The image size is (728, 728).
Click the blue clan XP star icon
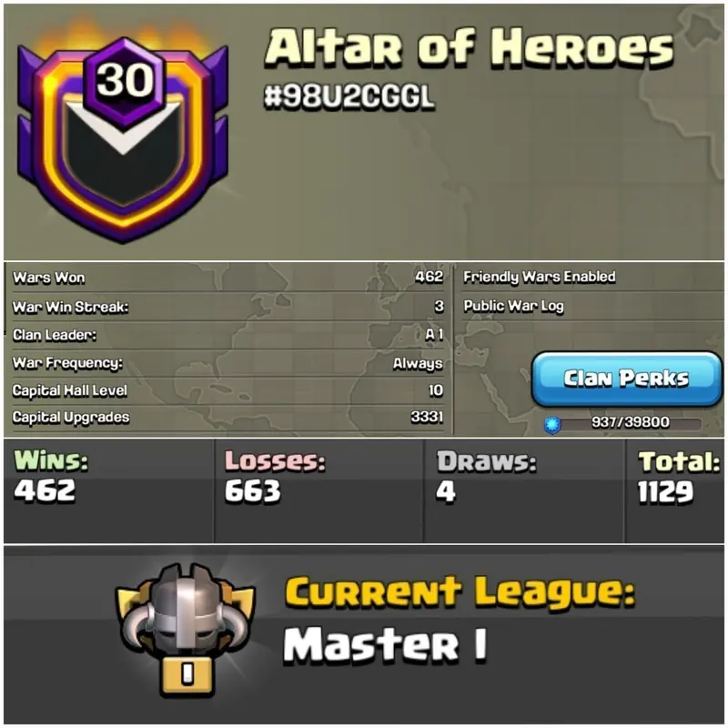coord(552,424)
